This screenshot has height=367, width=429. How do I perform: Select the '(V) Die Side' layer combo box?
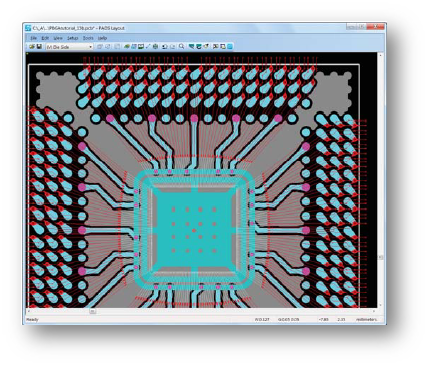click(69, 47)
